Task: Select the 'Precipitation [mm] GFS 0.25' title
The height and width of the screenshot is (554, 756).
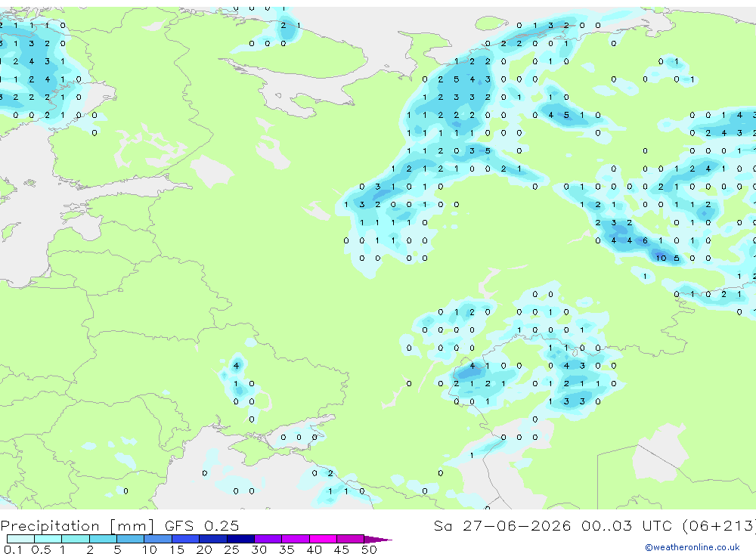Action: [x=119, y=525]
